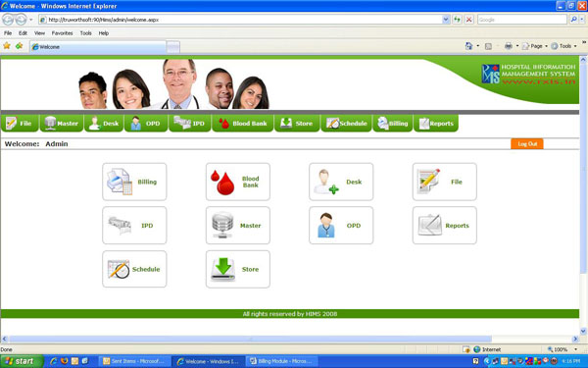
Task: Launch Firefox from quick launch
Action: pos(64,361)
